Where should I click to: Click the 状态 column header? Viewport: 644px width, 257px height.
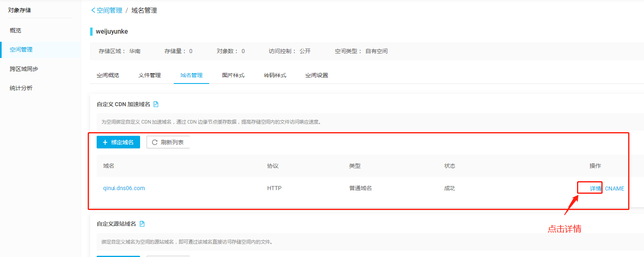[x=450, y=166]
